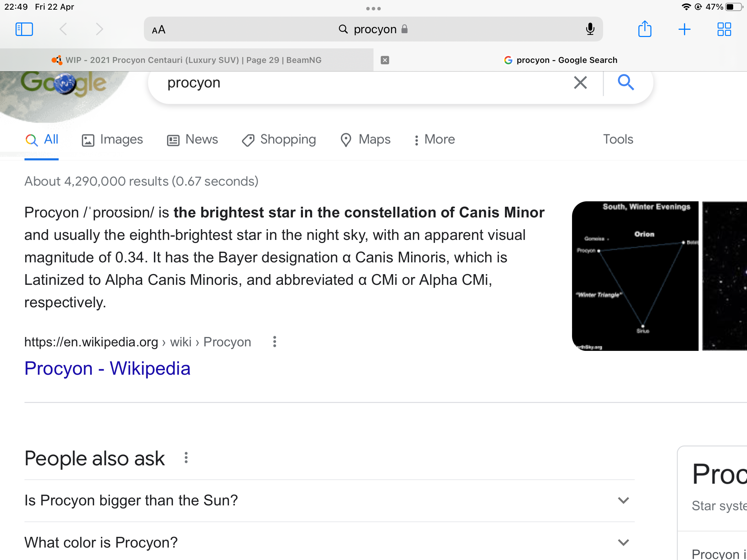Go back to the previous page

coord(63,29)
